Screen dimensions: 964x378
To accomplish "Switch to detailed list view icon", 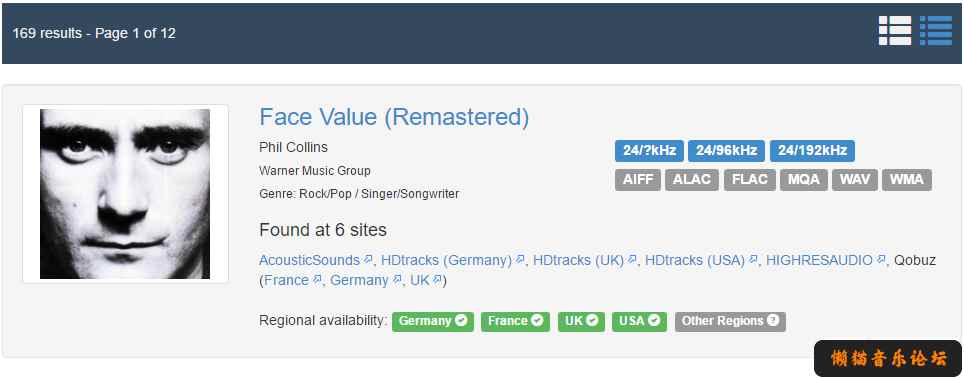I will point(895,31).
